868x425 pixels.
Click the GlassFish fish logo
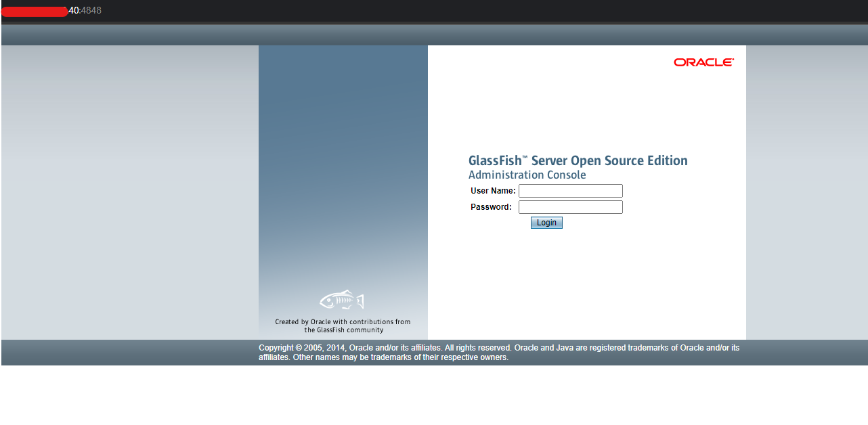tap(342, 300)
